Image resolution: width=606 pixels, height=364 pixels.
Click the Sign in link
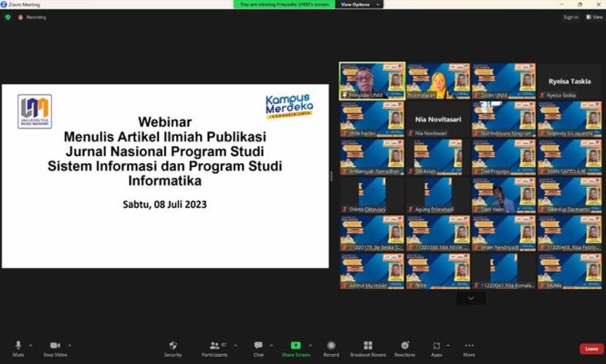570,17
